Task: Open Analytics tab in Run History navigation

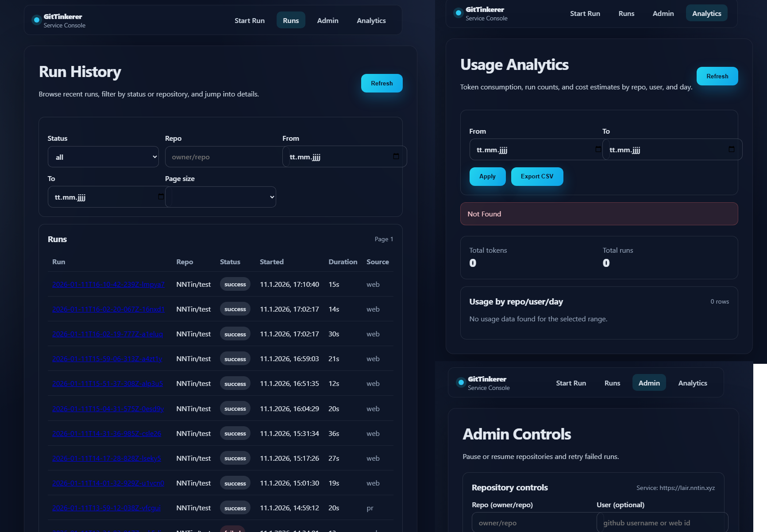Action: click(x=371, y=21)
